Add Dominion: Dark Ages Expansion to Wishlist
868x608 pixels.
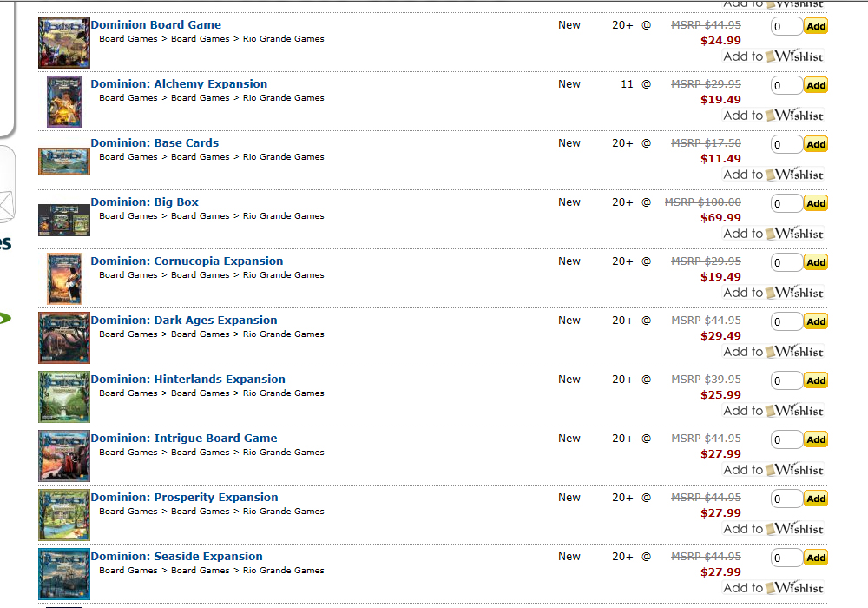[773, 352]
